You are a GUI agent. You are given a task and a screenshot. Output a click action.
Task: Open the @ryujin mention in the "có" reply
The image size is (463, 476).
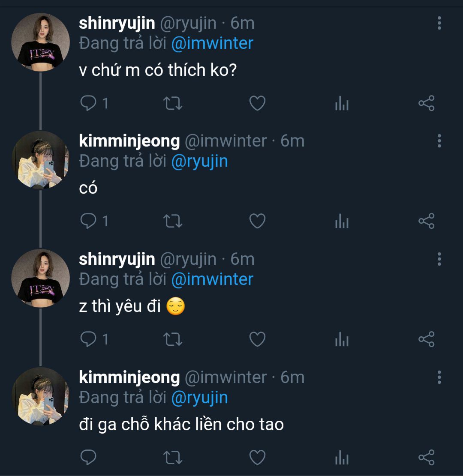tap(199, 161)
